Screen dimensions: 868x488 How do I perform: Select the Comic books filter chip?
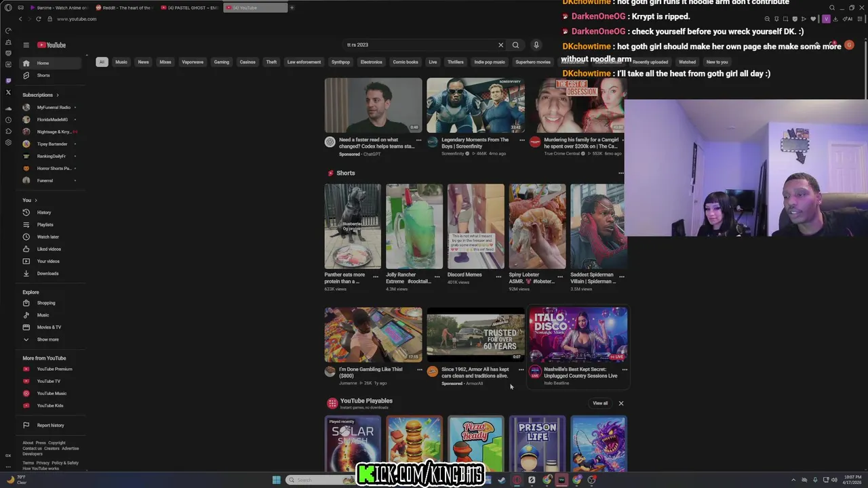406,62
